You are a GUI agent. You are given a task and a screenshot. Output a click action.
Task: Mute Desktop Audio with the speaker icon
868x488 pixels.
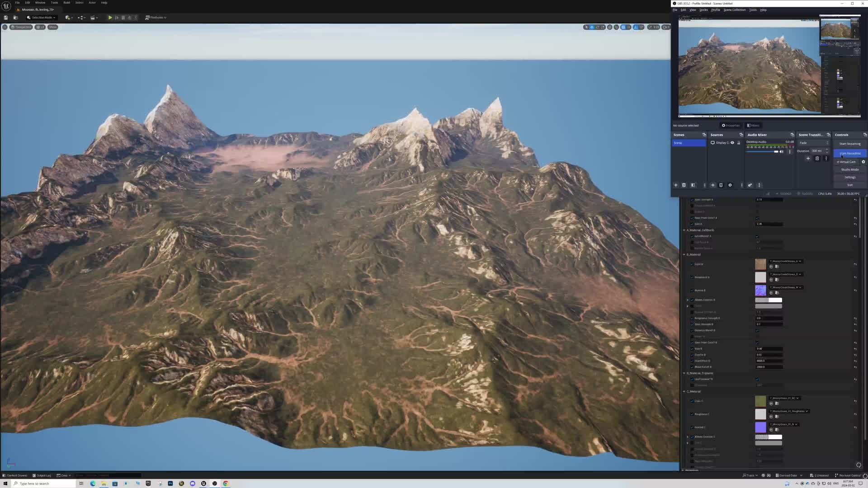pyautogui.click(x=781, y=151)
